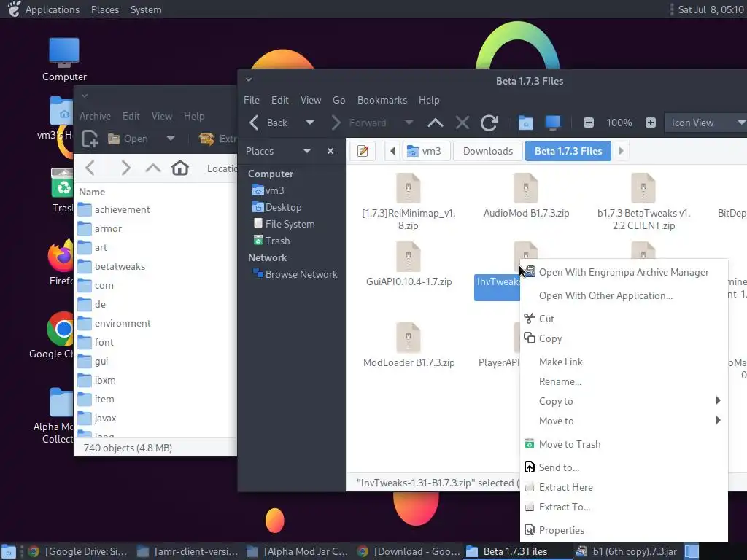Reload the current folder
The image size is (747, 560).
click(x=489, y=122)
